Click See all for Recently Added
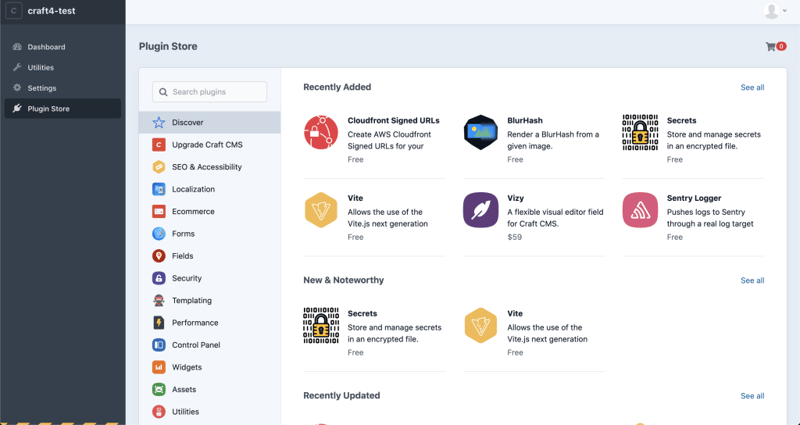Image resolution: width=800 pixels, height=425 pixels. coord(752,88)
